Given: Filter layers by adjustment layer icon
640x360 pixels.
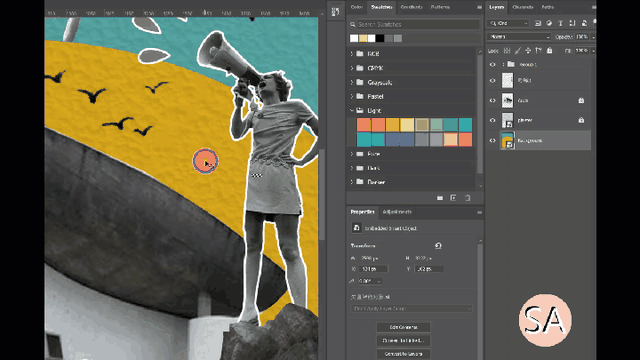Looking at the screenshot, I should pos(549,23).
